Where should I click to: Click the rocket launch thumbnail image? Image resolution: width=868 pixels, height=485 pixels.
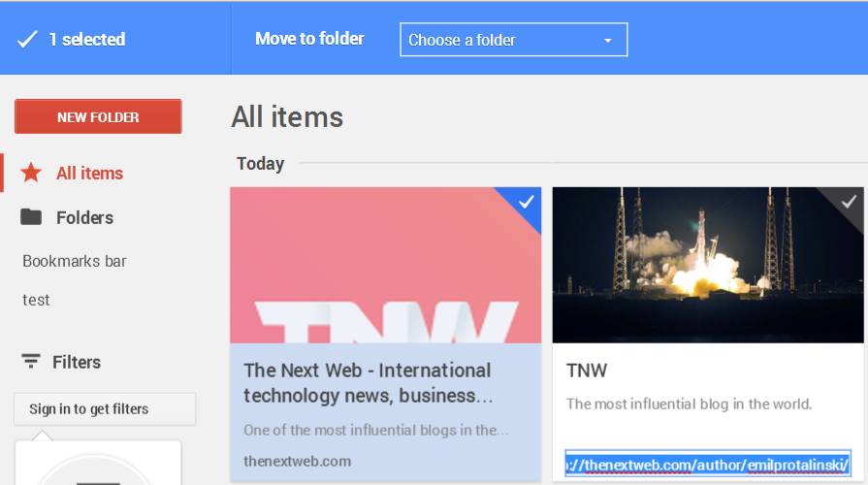coord(708,265)
